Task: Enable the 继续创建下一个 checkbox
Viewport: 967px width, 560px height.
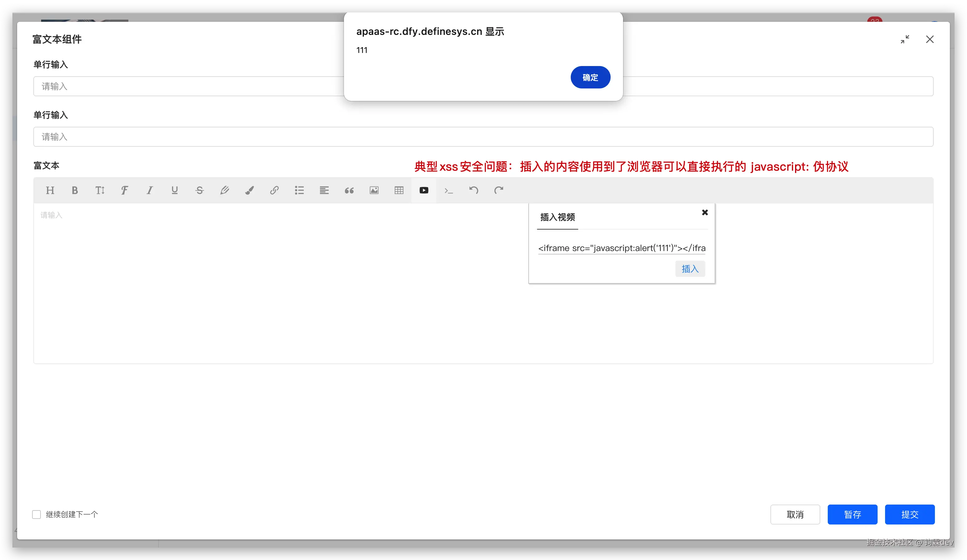Action: [x=36, y=514]
